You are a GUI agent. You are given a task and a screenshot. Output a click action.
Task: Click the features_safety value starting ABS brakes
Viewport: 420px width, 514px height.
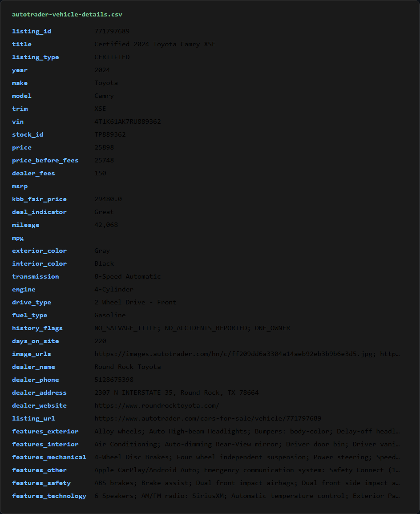pos(247,483)
